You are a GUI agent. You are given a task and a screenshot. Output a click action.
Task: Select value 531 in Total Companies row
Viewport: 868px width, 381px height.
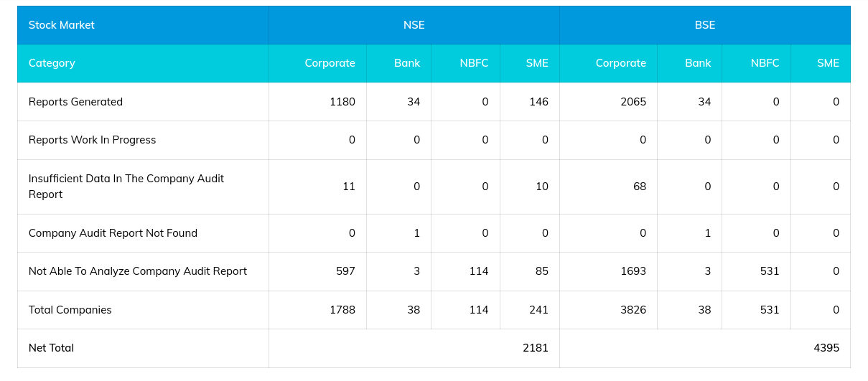coord(770,310)
